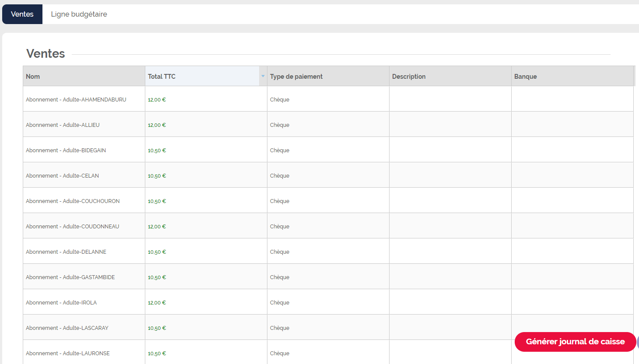Click 10,50 € amount in CELAN row

(157, 176)
